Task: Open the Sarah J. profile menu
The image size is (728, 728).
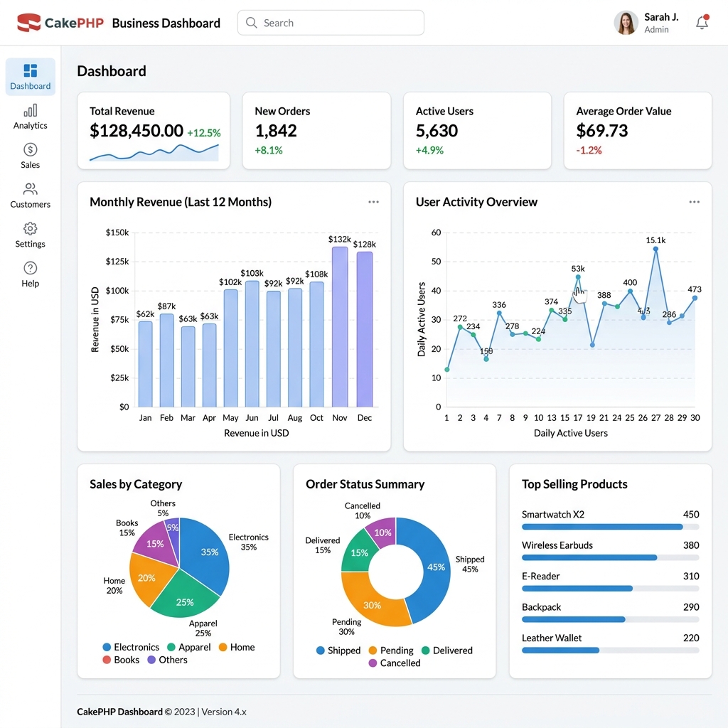Action: tap(646, 23)
